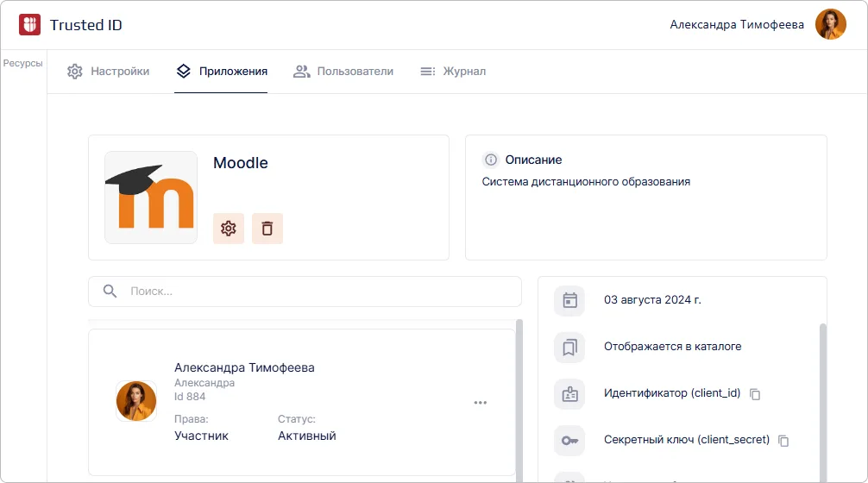Switch to the Настройки tab
This screenshot has height=483, width=868.
pos(109,72)
